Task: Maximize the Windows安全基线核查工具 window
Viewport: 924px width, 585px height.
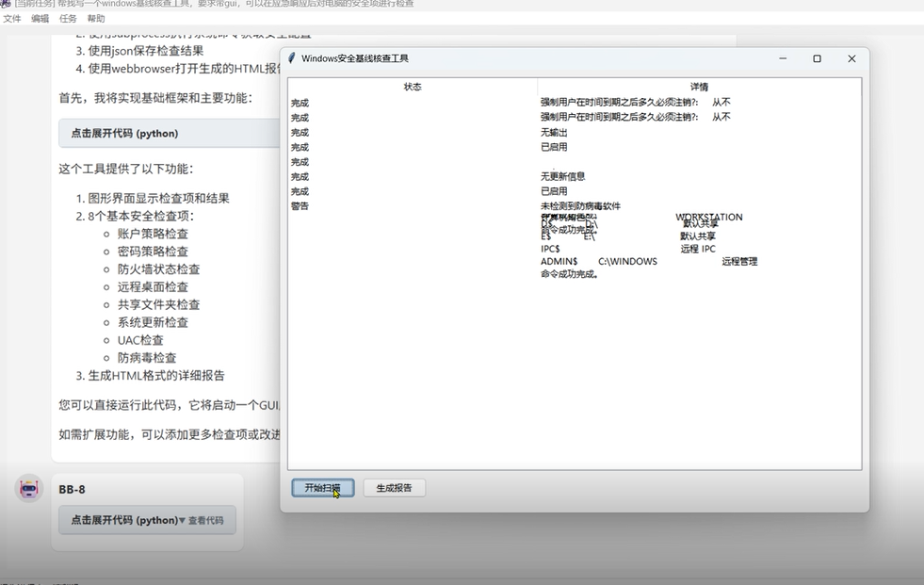Action: coord(817,58)
